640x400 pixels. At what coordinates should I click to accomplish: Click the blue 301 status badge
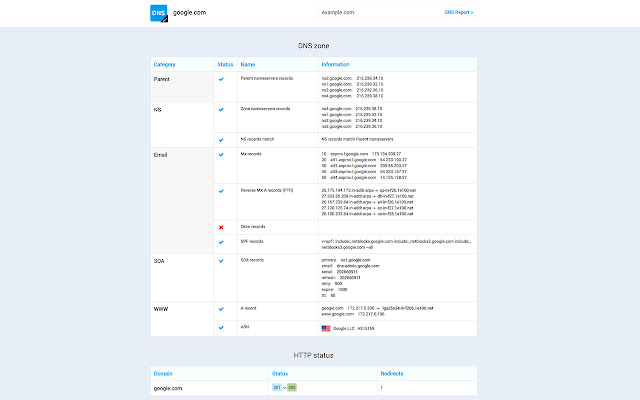[277, 387]
